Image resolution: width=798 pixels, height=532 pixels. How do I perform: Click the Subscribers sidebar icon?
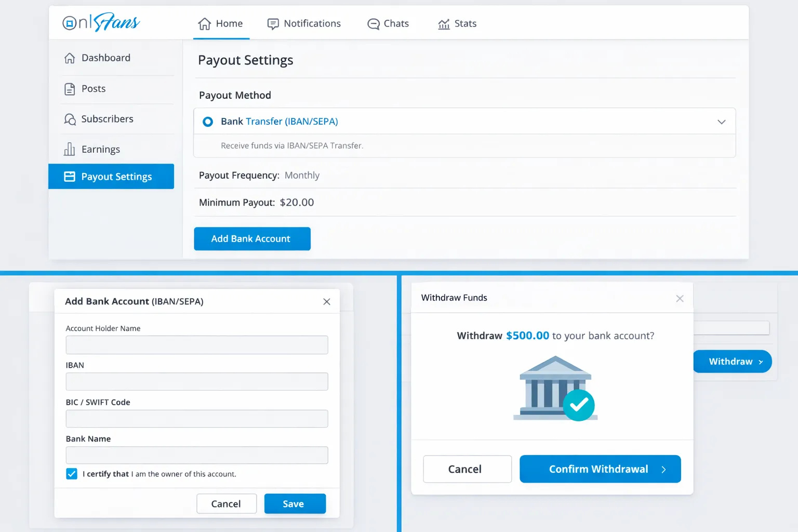tap(70, 119)
